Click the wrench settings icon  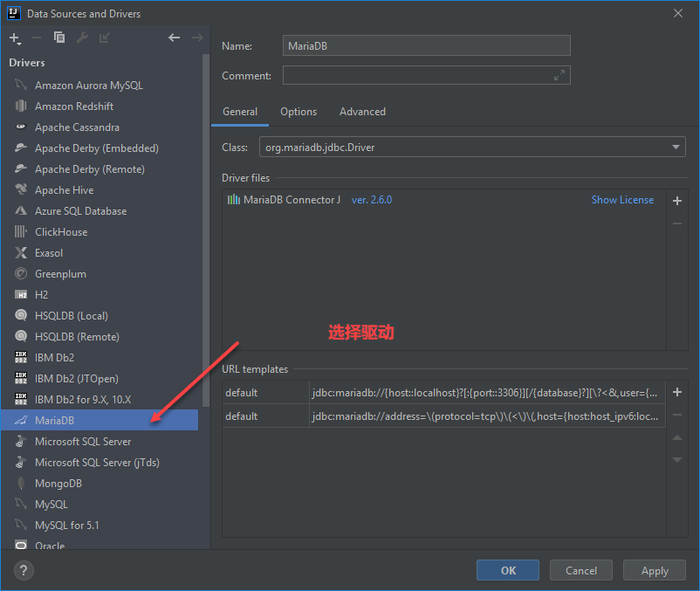pyautogui.click(x=82, y=38)
